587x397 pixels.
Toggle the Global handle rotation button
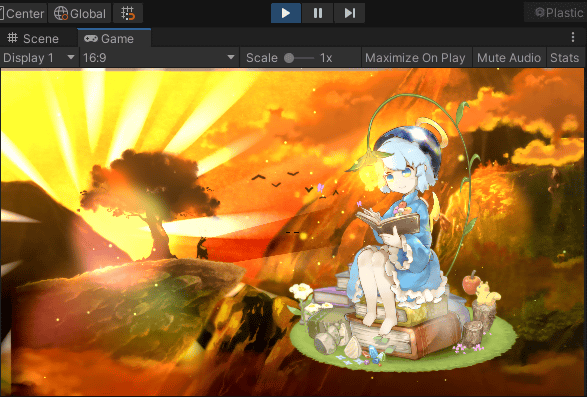tap(80, 13)
